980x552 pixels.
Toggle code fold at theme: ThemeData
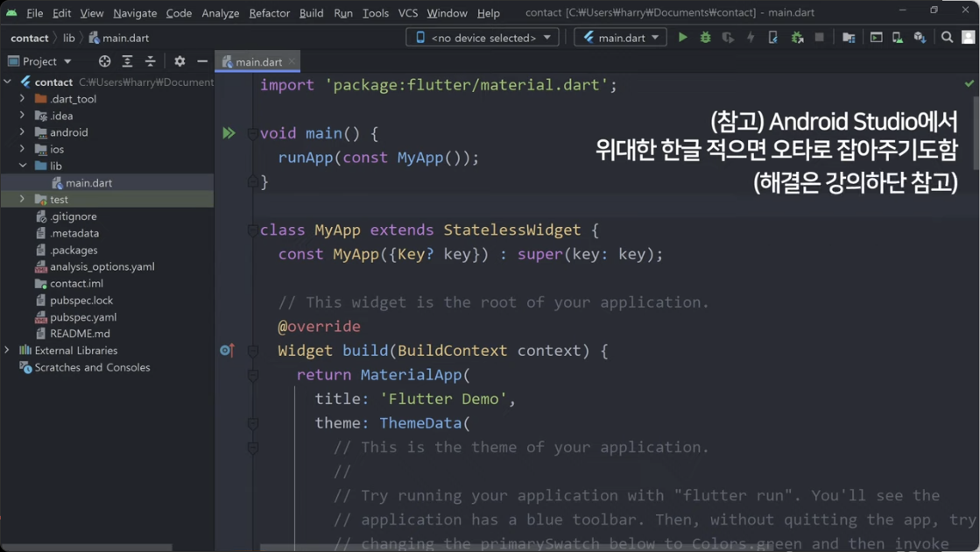point(252,423)
